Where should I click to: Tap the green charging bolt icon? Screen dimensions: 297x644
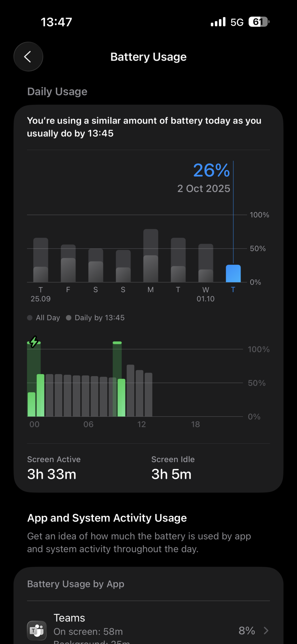(34, 342)
